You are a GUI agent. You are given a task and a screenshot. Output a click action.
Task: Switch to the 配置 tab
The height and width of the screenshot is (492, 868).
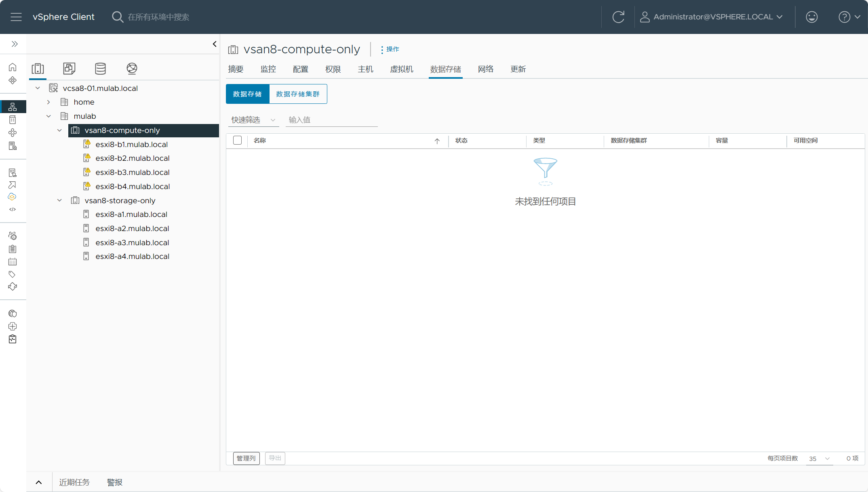(300, 69)
